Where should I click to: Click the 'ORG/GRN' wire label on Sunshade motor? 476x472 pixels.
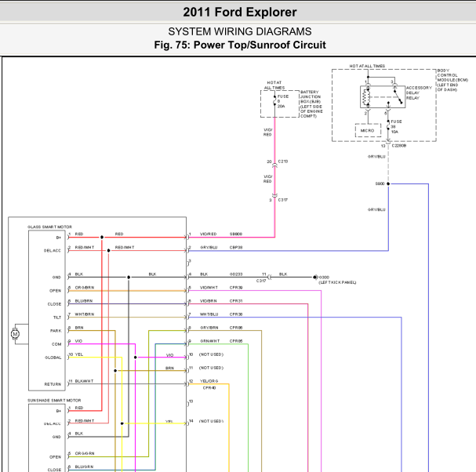click(85, 453)
